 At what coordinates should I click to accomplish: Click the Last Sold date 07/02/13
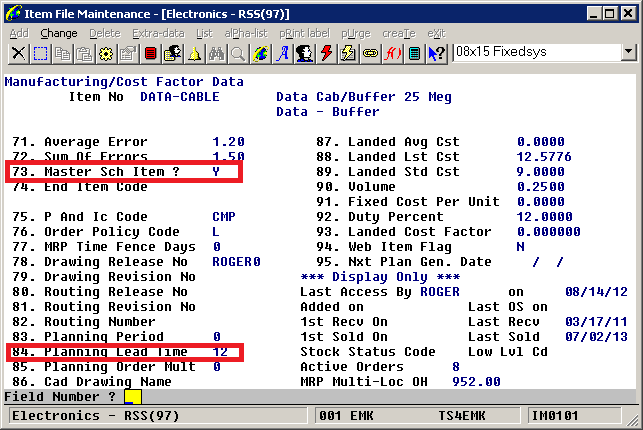tap(596, 337)
